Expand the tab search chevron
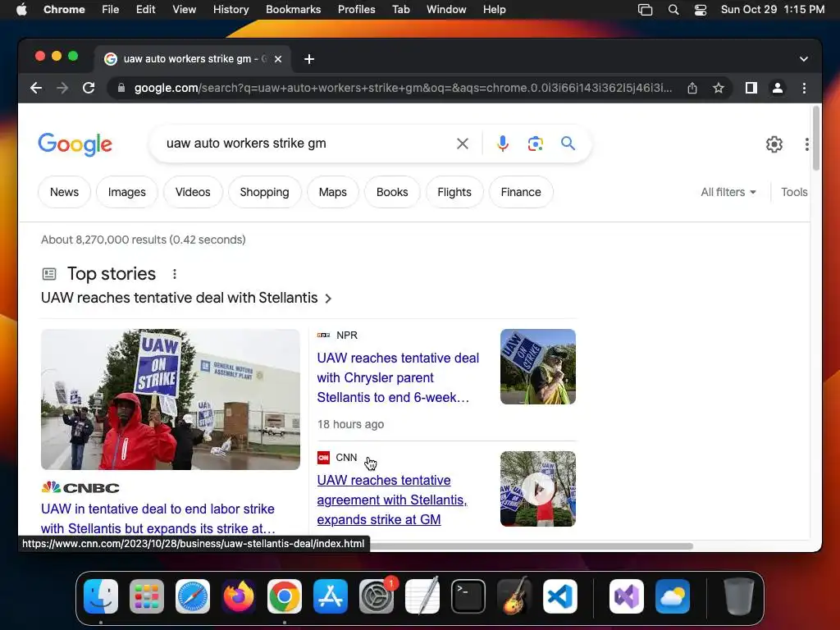Screen dimensions: 840x630 (x=804, y=59)
